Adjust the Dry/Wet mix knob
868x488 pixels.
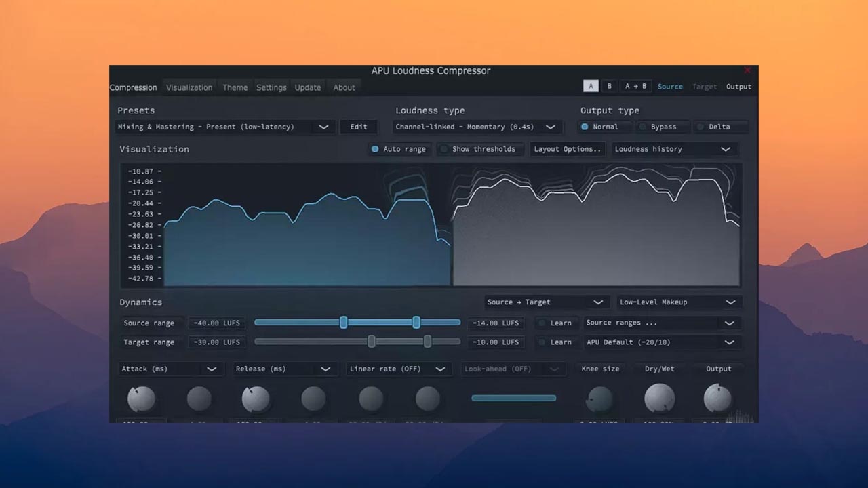[659, 399]
